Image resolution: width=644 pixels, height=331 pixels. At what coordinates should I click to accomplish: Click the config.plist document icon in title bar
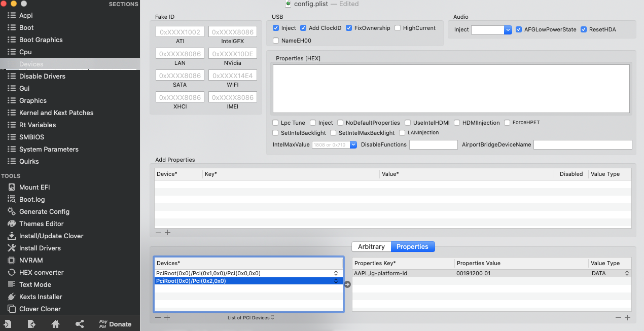click(x=289, y=4)
